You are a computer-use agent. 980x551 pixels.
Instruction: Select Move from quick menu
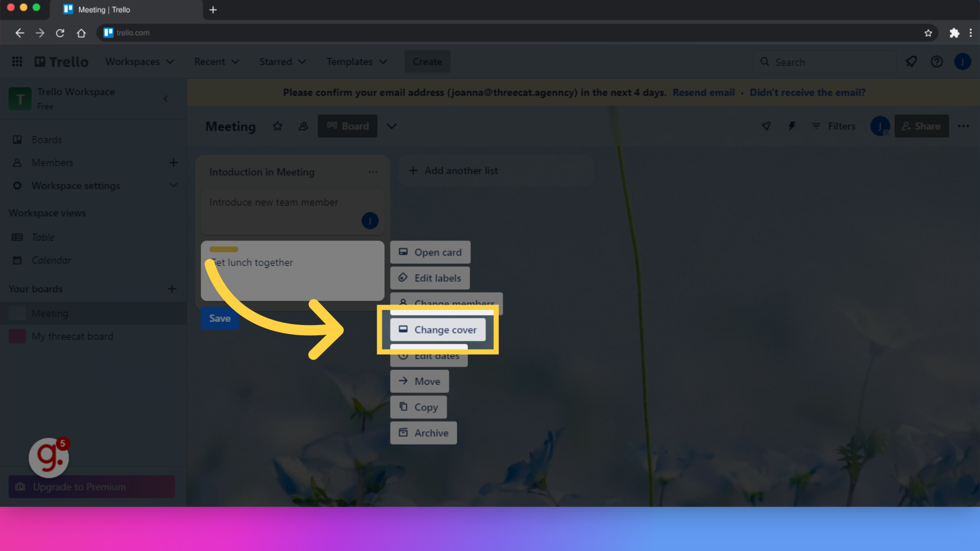tap(420, 381)
